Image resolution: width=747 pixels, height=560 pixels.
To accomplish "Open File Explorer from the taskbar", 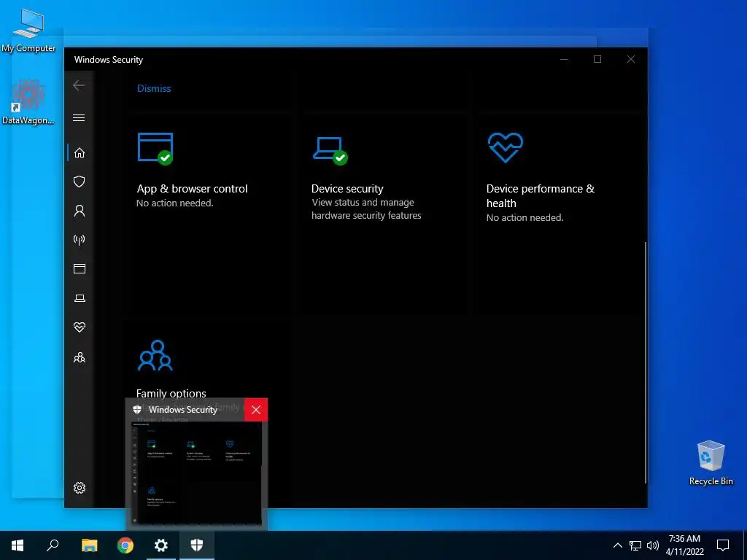I will click(x=89, y=545).
